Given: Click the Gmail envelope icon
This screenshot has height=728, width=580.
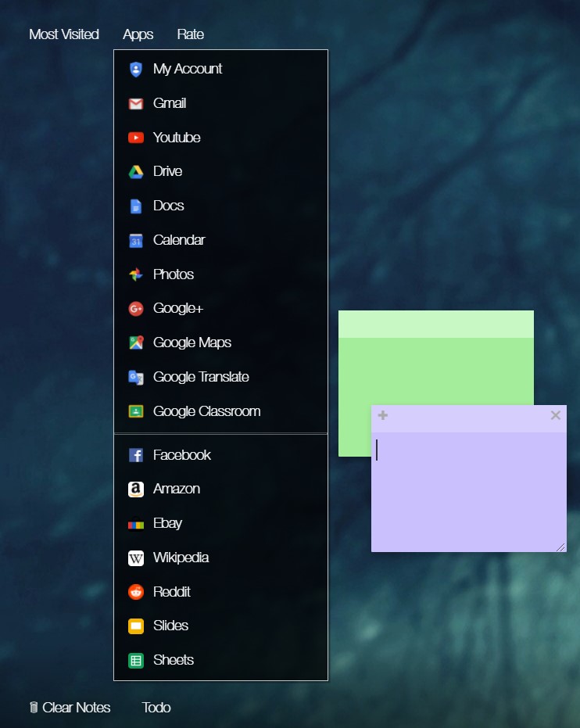Looking at the screenshot, I should [135, 103].
